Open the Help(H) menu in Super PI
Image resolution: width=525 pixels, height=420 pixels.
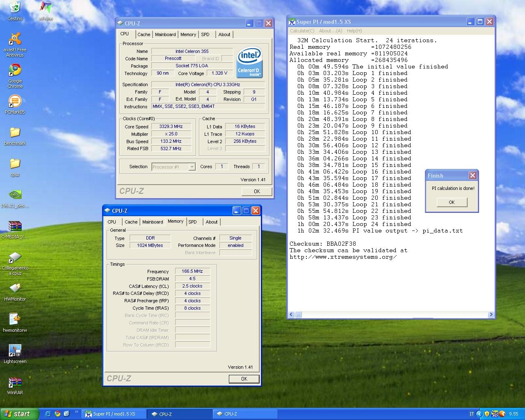click(354, 31)
